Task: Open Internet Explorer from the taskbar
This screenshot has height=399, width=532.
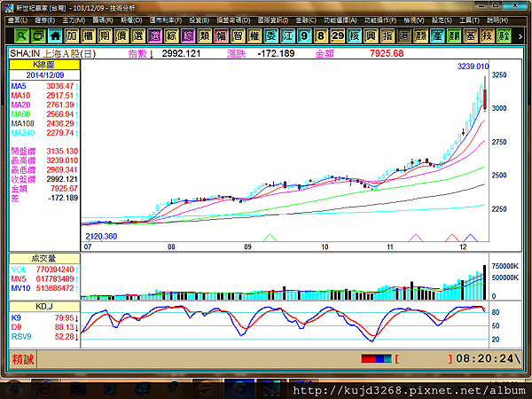Action: click(44, 388)
